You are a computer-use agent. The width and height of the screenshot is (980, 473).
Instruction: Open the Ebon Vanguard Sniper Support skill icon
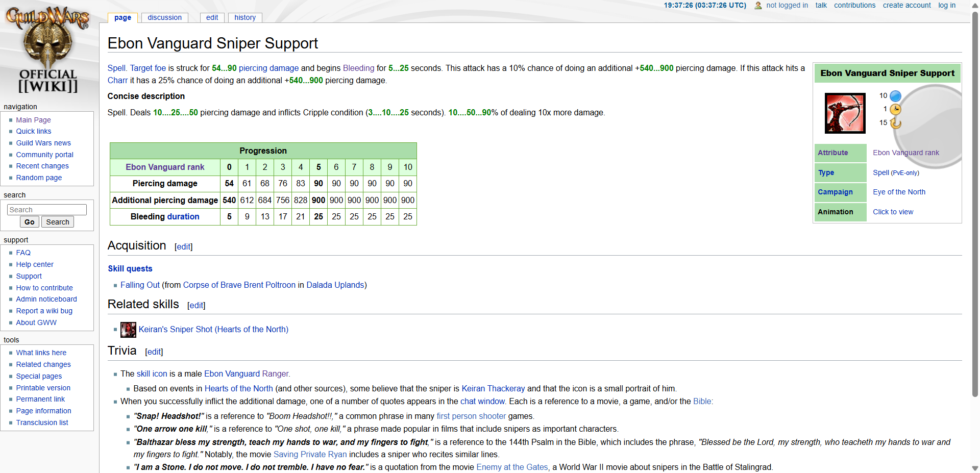coord(845,113)
